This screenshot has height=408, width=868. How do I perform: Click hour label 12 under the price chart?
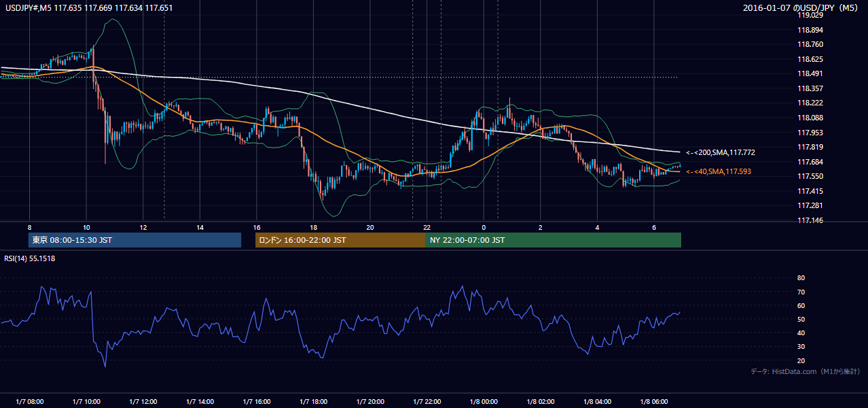tap(143, 227)
